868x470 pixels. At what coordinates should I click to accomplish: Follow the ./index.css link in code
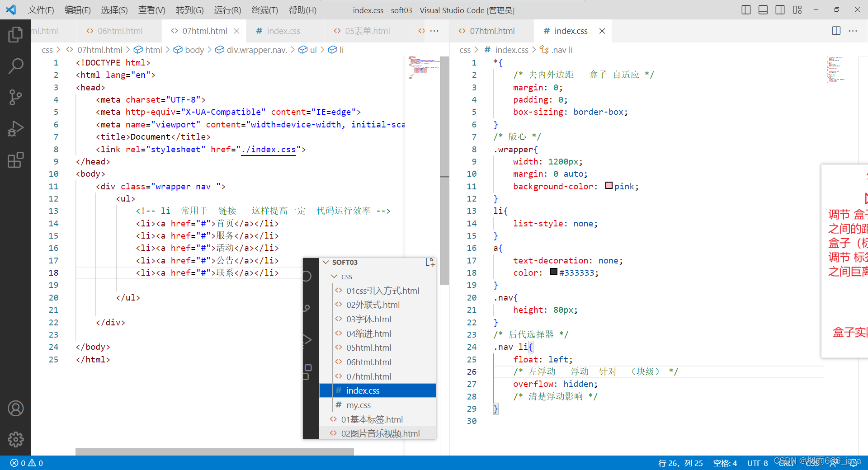pos(269,150)
